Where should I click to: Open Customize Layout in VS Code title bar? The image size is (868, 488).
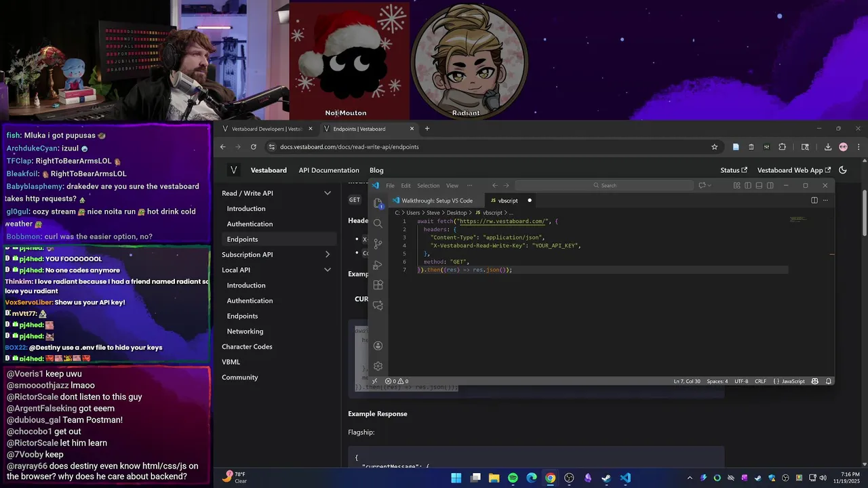[736, 185]
